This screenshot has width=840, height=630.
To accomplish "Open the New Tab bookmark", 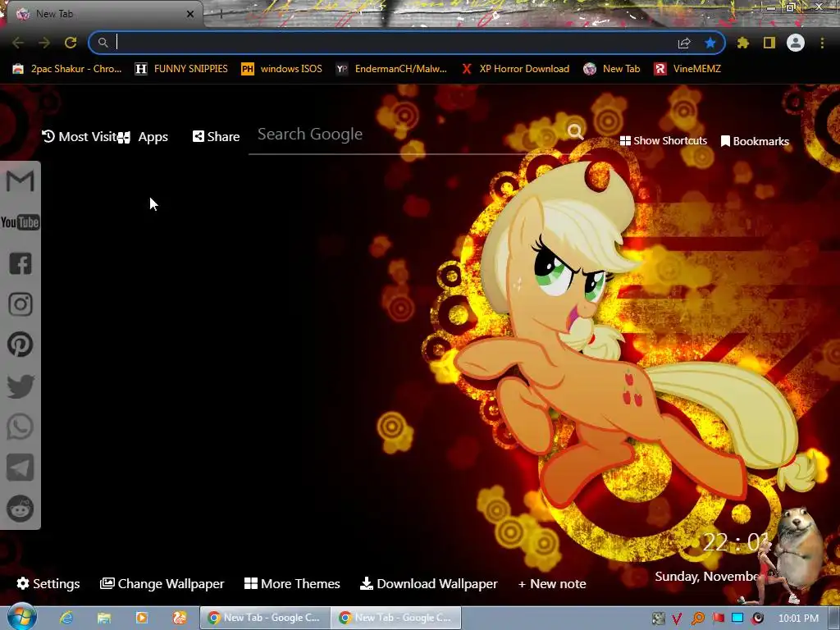I will (612, 69).
